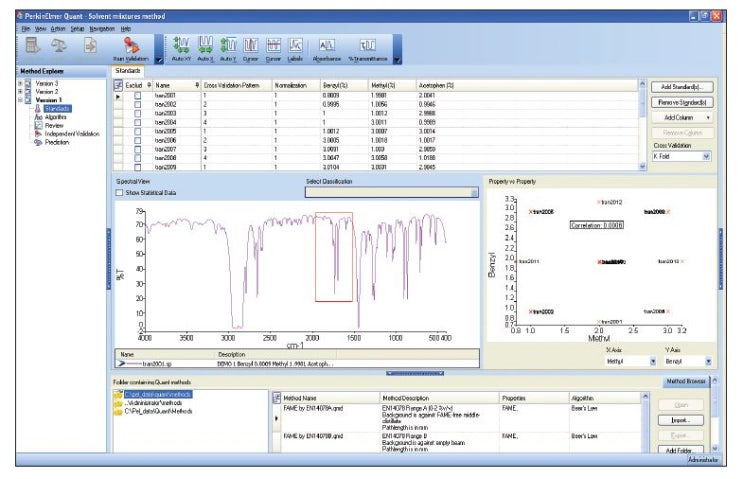This screenshot has height=479, width=743.
Task: Click the method list vertical scrollbar
Action: coord(645,422)
